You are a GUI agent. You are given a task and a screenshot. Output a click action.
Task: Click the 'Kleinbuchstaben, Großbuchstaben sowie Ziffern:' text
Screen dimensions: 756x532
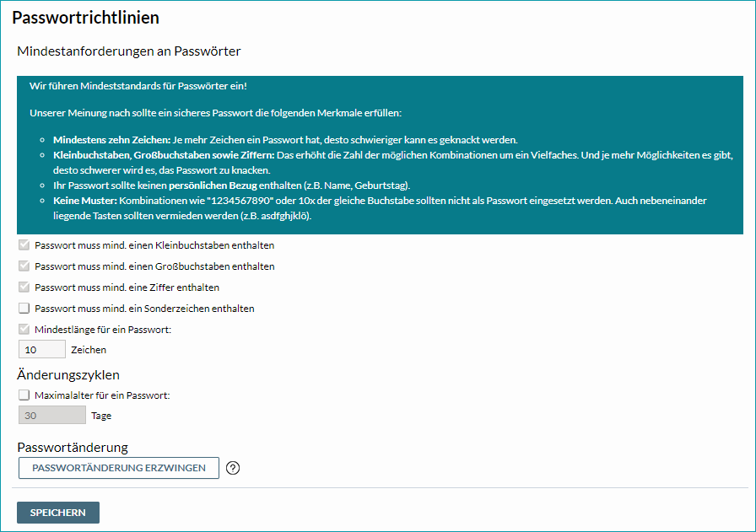tap(164, 155)
